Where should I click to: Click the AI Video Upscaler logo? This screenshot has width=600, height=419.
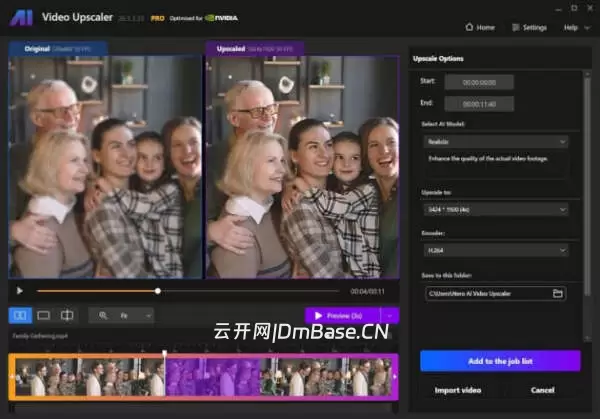[x=21, y=18]
